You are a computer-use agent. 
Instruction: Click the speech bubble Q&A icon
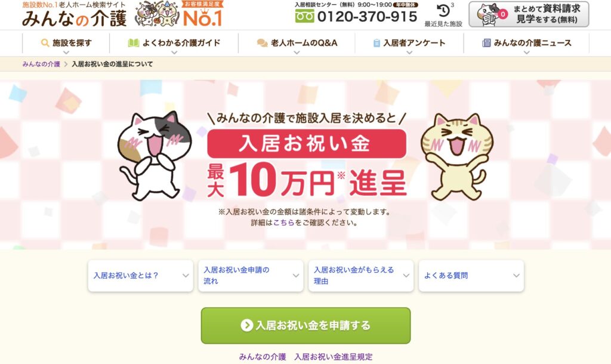click(x=263, y=43)
